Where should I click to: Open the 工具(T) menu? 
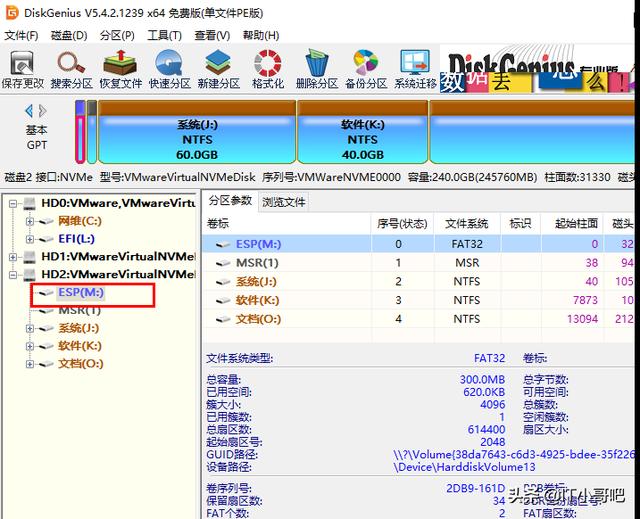[x=163, y=35]
